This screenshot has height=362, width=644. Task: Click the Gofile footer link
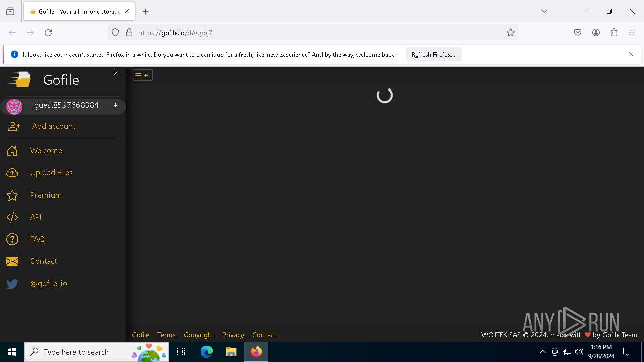tap(140, 335)
